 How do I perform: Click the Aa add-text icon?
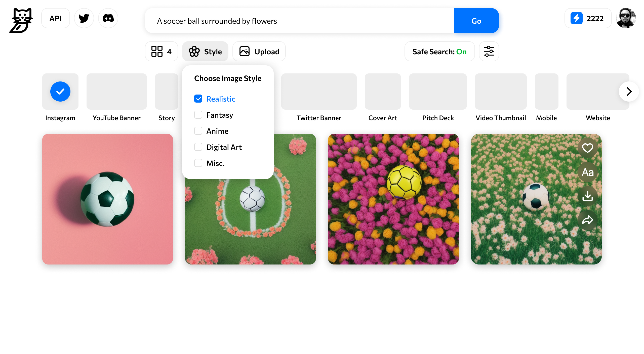pos(587,172)
